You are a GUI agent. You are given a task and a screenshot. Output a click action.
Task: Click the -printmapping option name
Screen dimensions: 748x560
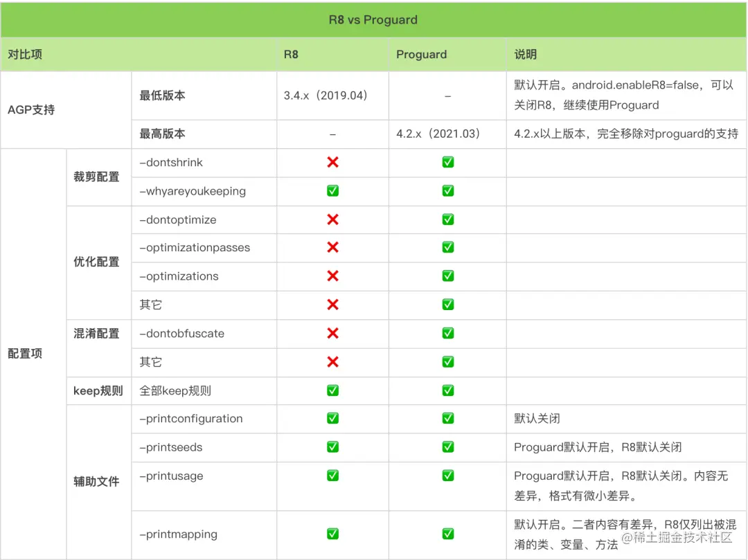pos(178,534)
